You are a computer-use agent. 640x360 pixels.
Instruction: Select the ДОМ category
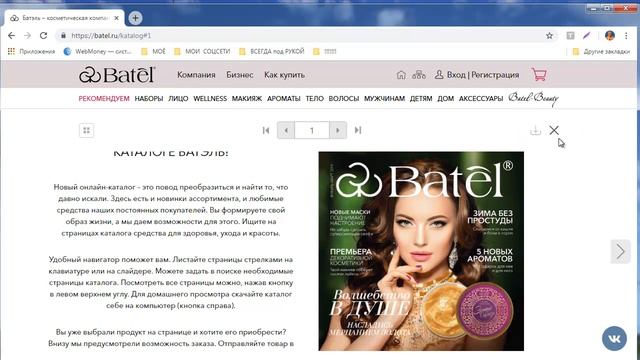pyautogui.click(x=445, y=98)
